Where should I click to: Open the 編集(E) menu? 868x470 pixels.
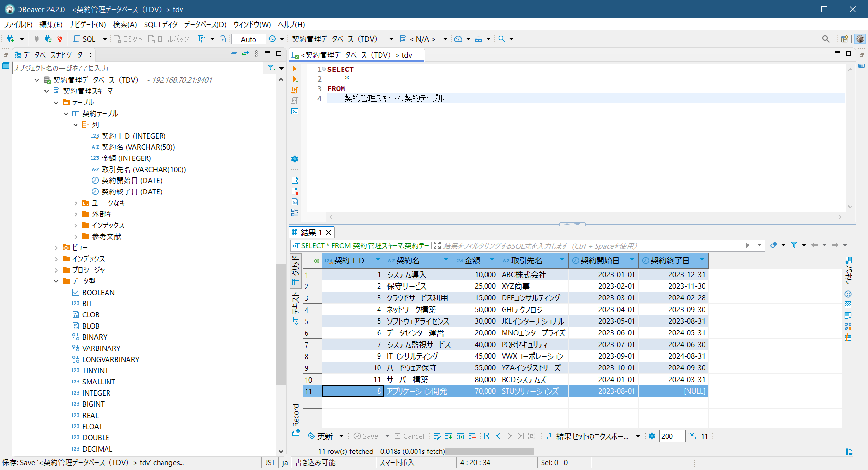[x=51, y=24]
